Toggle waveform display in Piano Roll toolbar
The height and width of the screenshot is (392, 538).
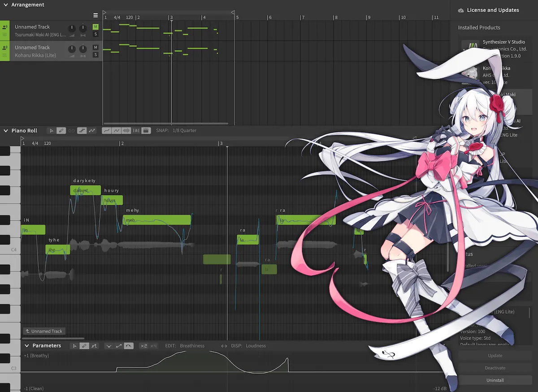coord(126,130)
